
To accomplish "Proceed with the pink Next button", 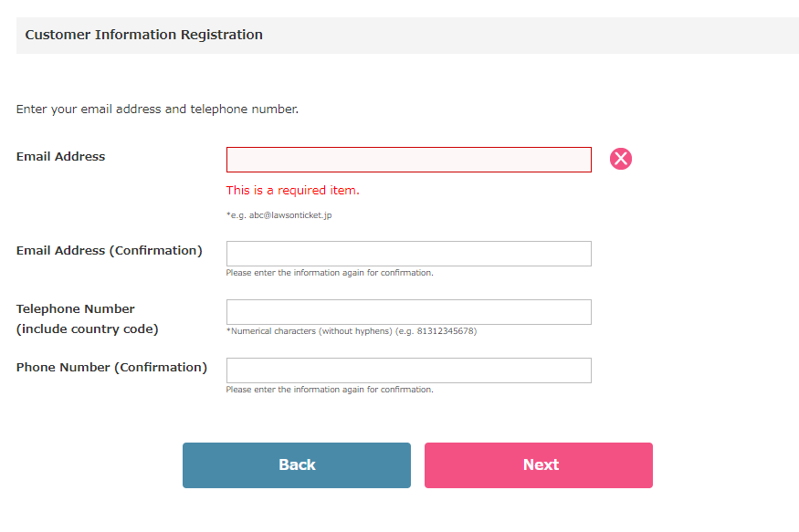I will click(x=539, y=465).
